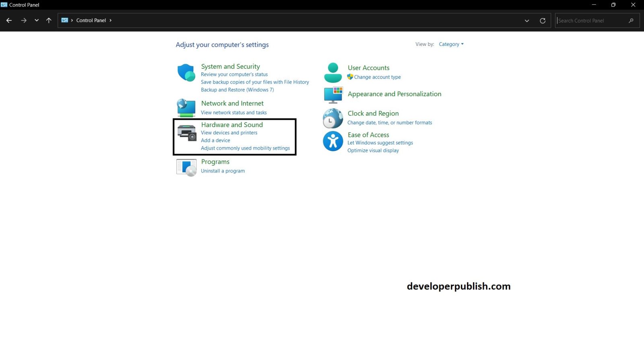
Task: Open Network and Internet category
Action: click(x=232, y=103)
